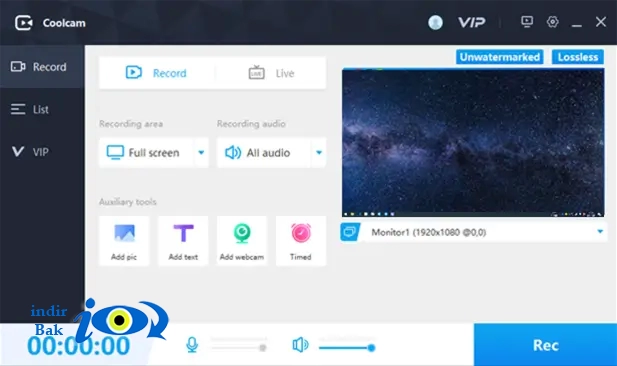Image resolution: width=617 pixels, height=366 pixels.
Task: Expand the Full screen dropdown arrow
Action: point(201,152)
